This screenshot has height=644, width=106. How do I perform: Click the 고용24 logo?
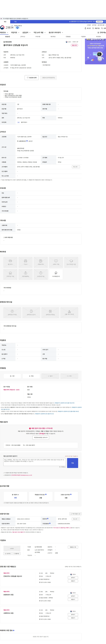pos(7,28)
